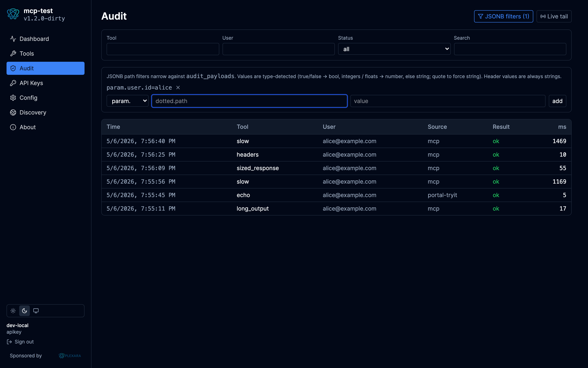Click the About info icon
Screen dimensions: 588x368
point(13,127)
